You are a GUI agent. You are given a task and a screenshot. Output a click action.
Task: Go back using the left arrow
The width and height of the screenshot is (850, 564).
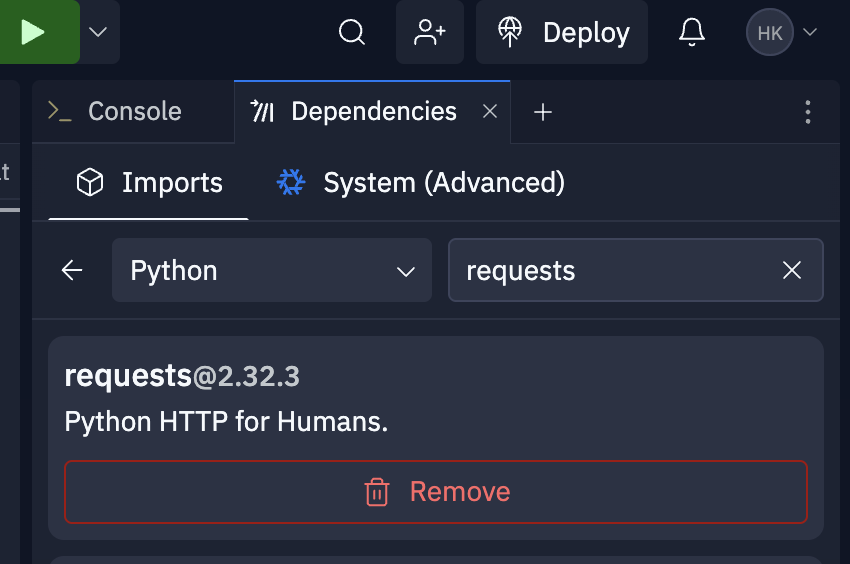click(x=72, y=270)
